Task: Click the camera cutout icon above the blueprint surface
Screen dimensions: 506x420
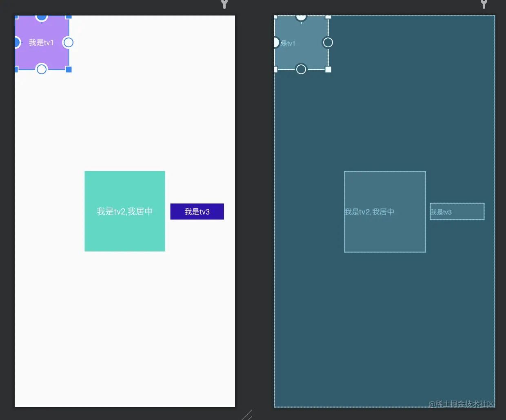Action: 484,4
